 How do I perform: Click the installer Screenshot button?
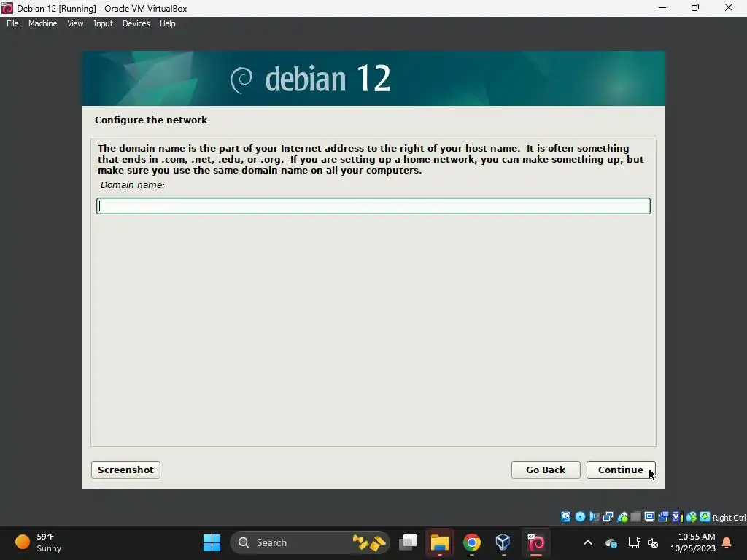coord(125,470)
